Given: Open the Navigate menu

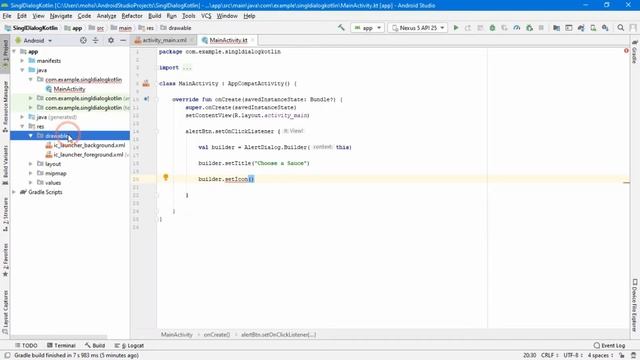Looking at the screenshot, I should click(61, 16).
